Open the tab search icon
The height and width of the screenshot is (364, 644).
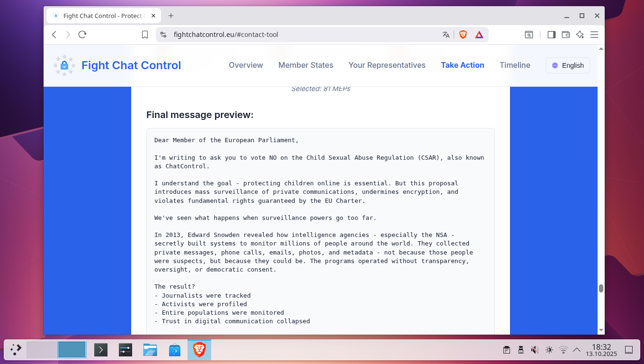[528, 35]
